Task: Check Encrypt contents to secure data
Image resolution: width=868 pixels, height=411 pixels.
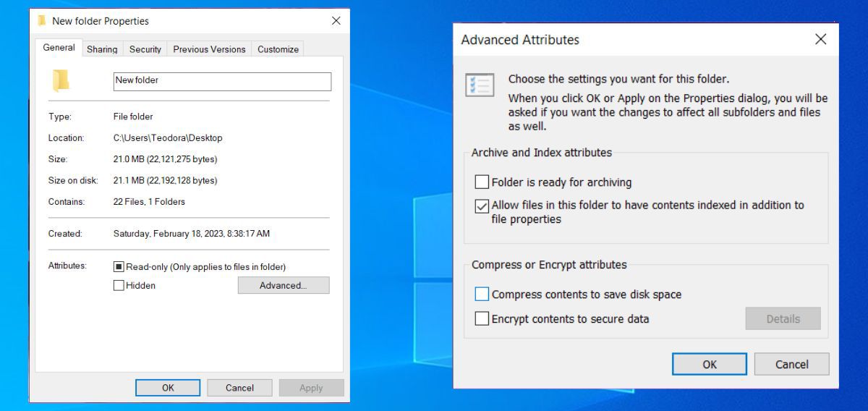Action: (482, 318)
